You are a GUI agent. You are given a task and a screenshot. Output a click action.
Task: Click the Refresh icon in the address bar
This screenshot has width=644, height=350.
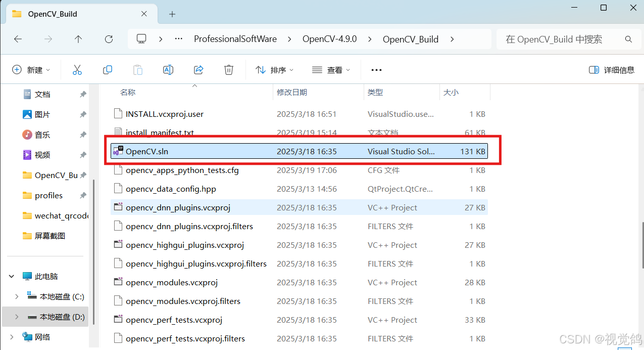pos(109,39)
